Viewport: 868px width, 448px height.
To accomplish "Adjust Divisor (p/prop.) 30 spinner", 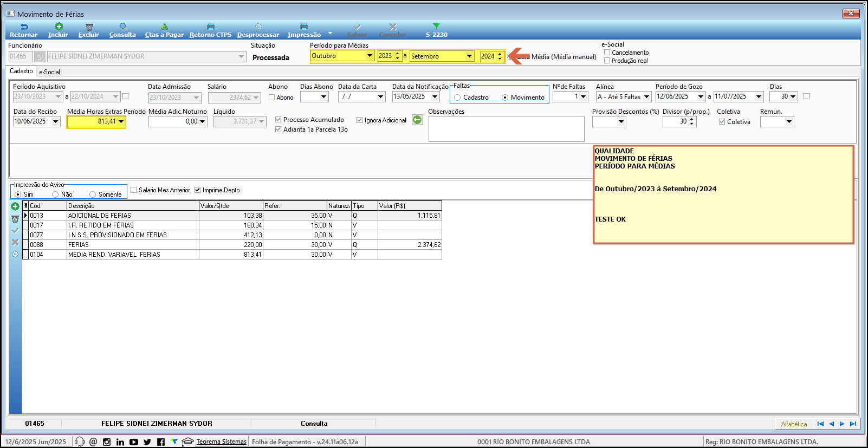I will [692, 122].
